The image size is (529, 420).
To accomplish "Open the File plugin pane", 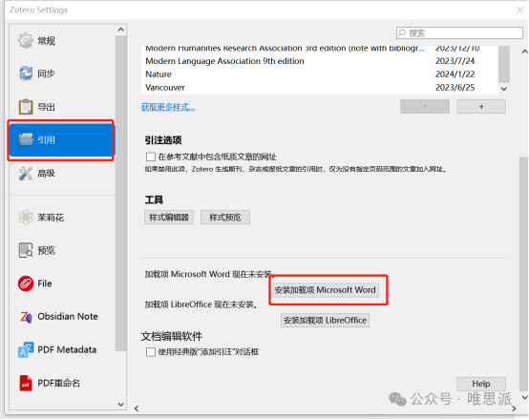I will pyautogui.click(x=62, y=283).
